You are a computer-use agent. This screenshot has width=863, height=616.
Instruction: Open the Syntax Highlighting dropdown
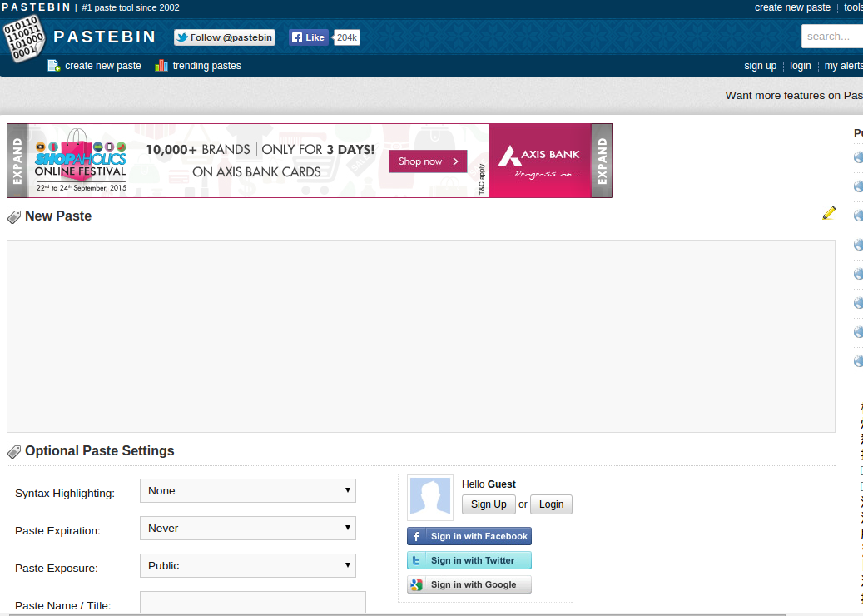(248, 490)
